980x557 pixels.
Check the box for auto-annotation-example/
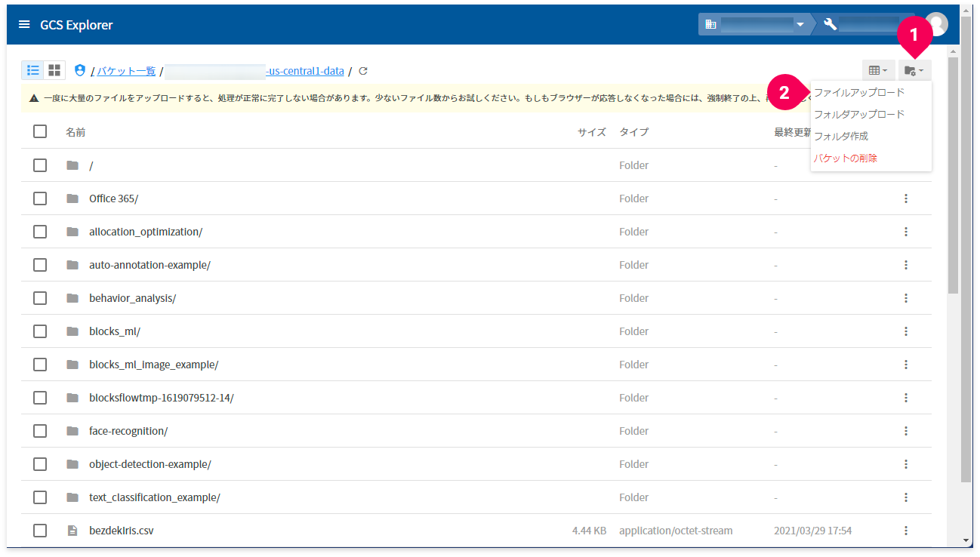[40, 265]
